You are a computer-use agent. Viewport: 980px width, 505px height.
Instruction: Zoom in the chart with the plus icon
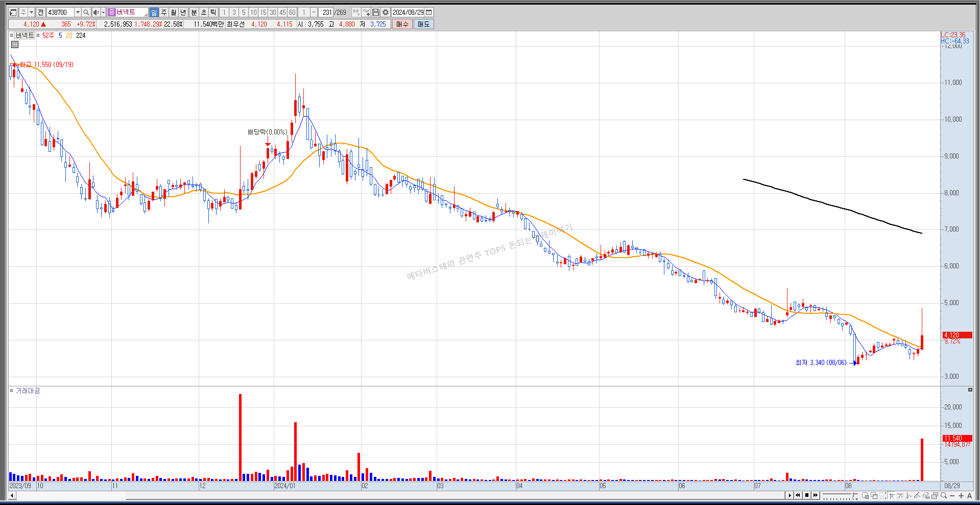[961, 496]
